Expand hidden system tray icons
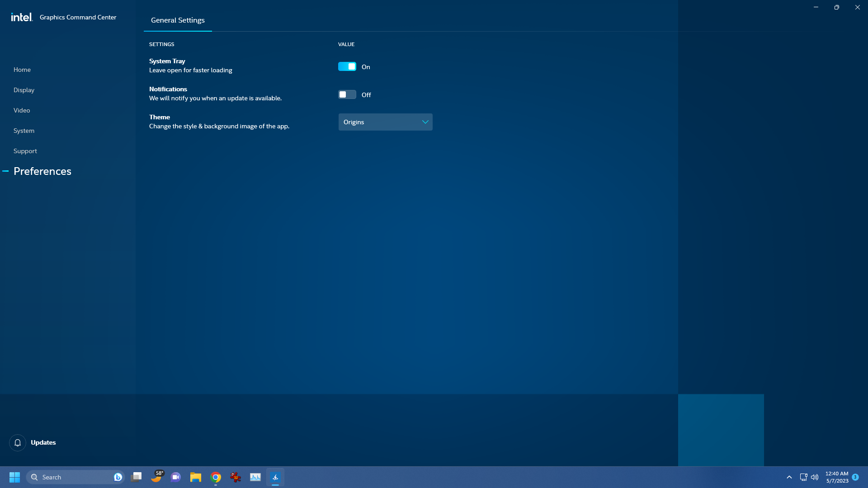 (789, 477)
